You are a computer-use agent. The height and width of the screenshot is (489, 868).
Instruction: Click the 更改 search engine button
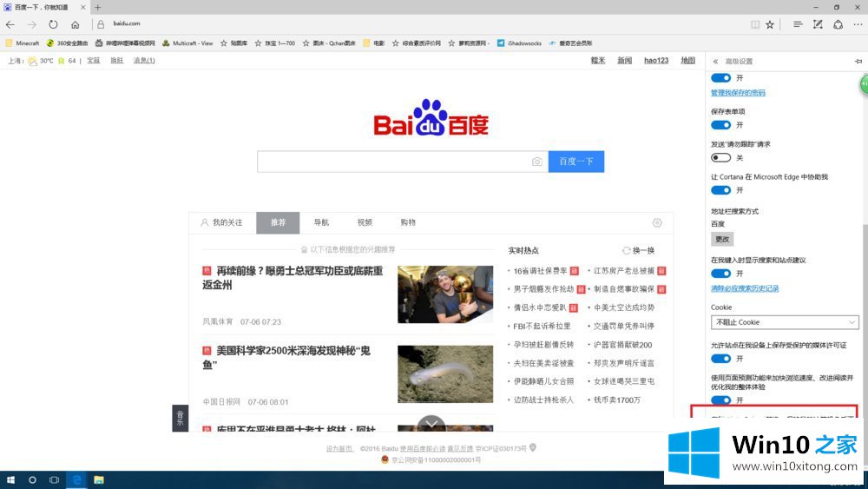722,239
